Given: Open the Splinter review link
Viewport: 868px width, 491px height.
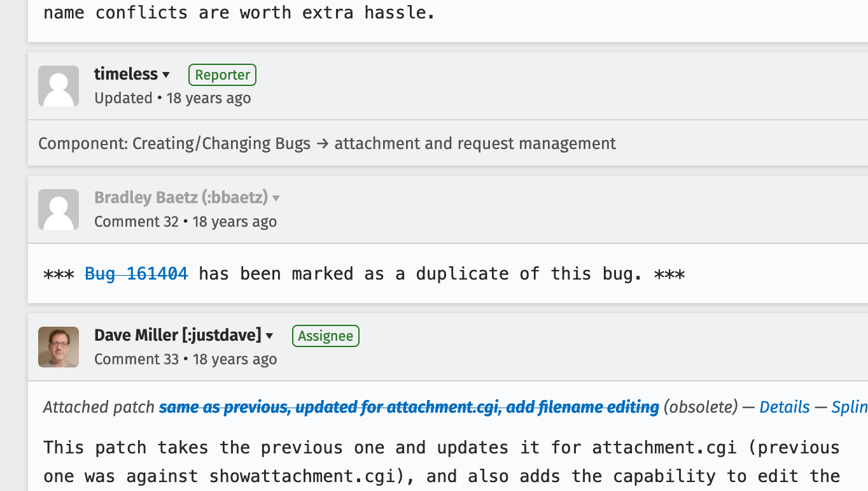Looking at the screenshot, I should point(850,407).
